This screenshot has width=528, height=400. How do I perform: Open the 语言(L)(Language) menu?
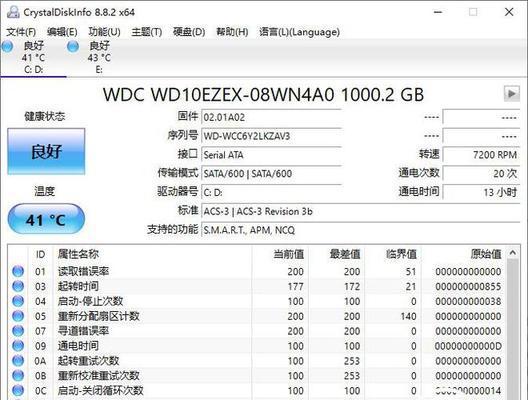[x=299, y=32]
